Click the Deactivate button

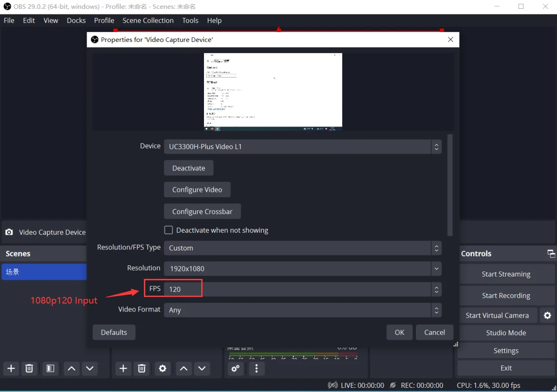[189, 168]
